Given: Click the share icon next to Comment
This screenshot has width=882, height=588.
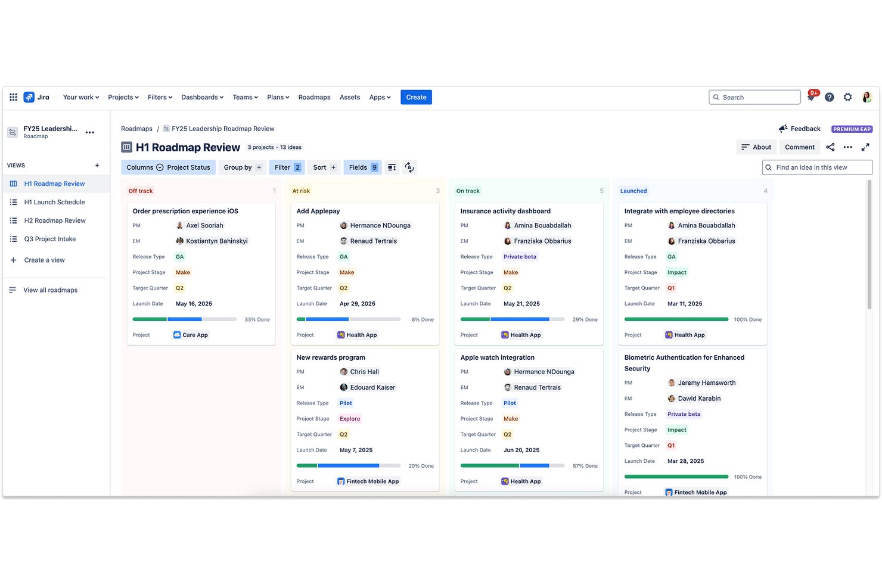Looking at the screenshot, I should (x=830, y=147).
